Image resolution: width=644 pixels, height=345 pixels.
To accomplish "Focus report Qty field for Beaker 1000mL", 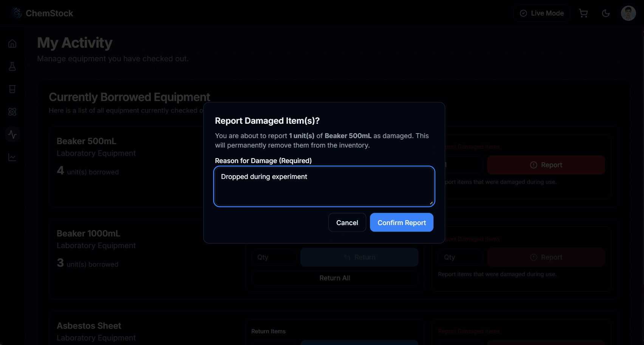I will tap(461, 257).
